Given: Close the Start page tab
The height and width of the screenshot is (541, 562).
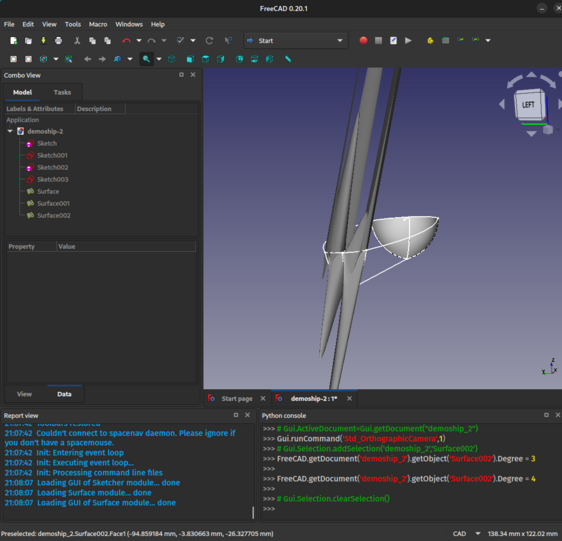Looking at the screenshot, I should tap(263, 399).
